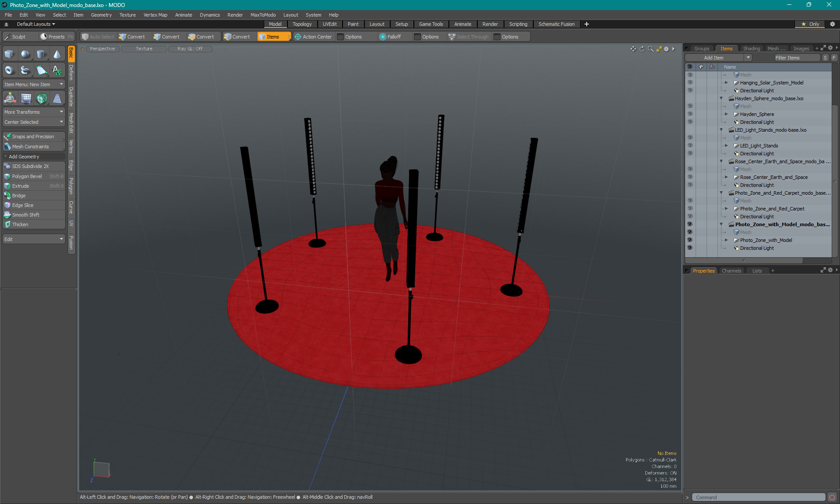The height and width of the screenshot is (504, 840).
Task: Click the Presets button
Action: 56,37
